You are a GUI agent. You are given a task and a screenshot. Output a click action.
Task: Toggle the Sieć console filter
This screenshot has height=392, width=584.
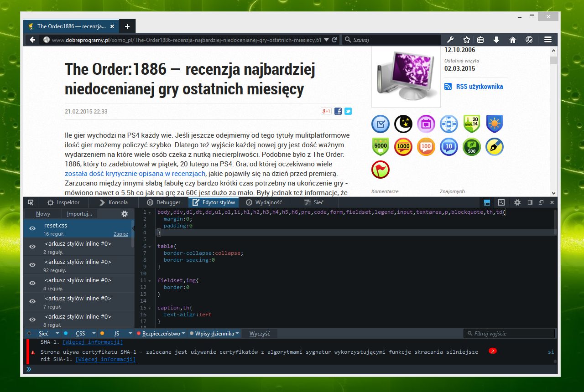pyautogui.click(x=40, y=334)
